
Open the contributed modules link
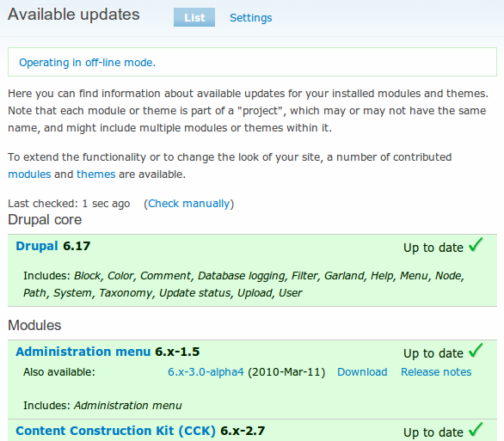point(29,175)
